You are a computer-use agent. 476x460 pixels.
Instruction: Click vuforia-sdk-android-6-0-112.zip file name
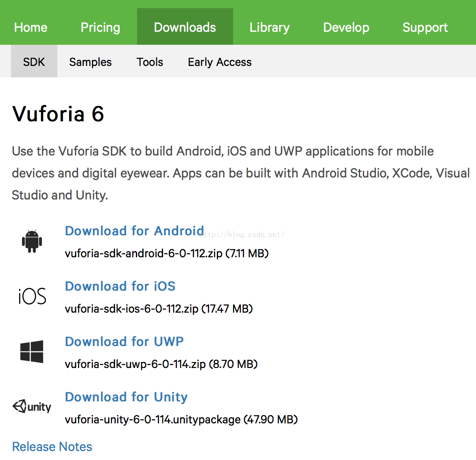click(x=144, y=253)
